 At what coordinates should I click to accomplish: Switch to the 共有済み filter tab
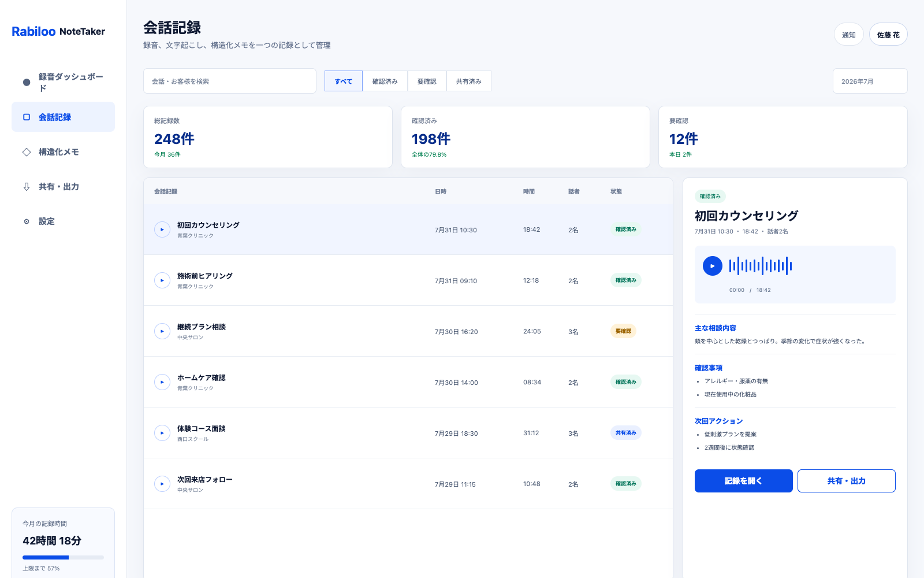click(469, 81)
